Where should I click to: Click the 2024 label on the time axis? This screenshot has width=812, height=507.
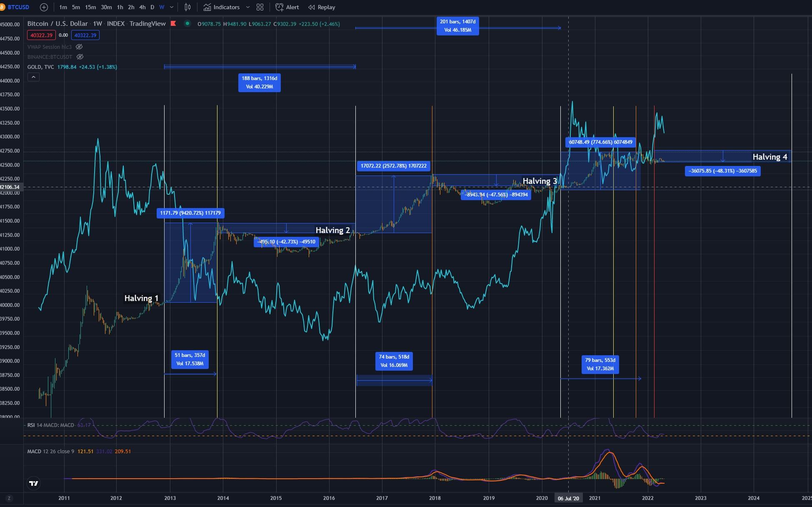pyautogui.click(x=753, y=498)
